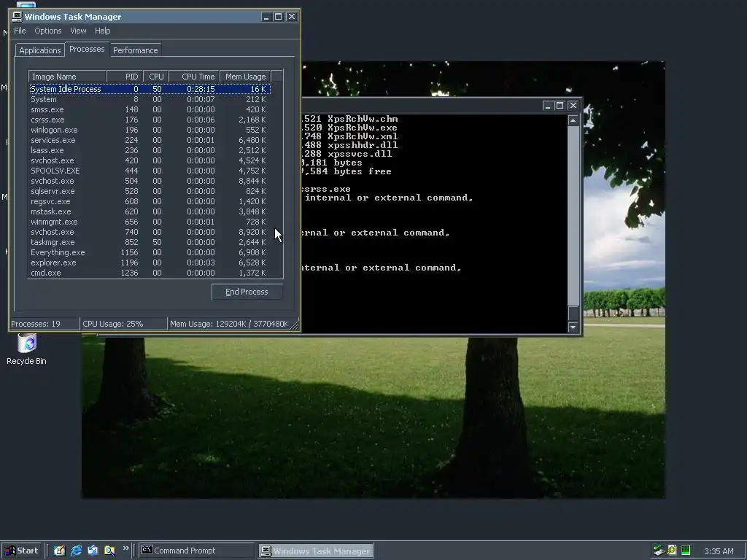
Task: Select mstask.exe process
Action: [150, 211]
